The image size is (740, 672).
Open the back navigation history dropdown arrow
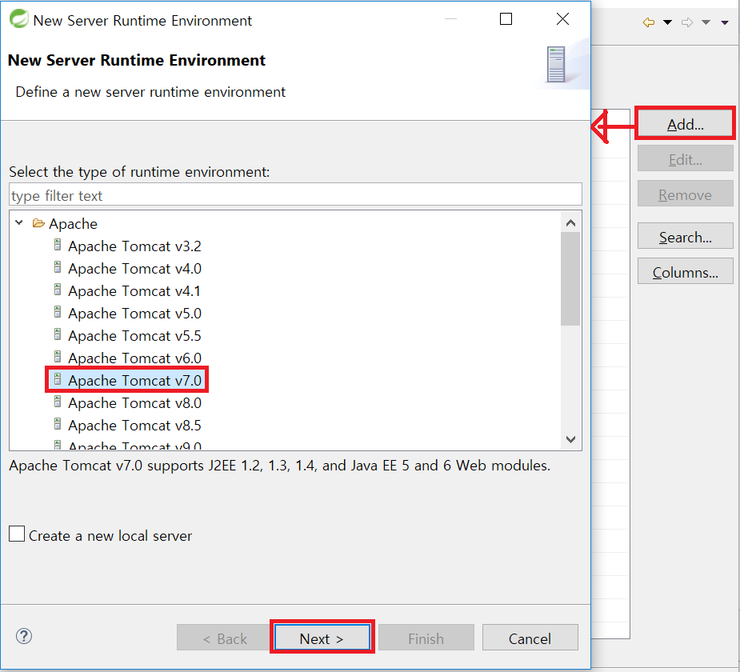point(667,22)
